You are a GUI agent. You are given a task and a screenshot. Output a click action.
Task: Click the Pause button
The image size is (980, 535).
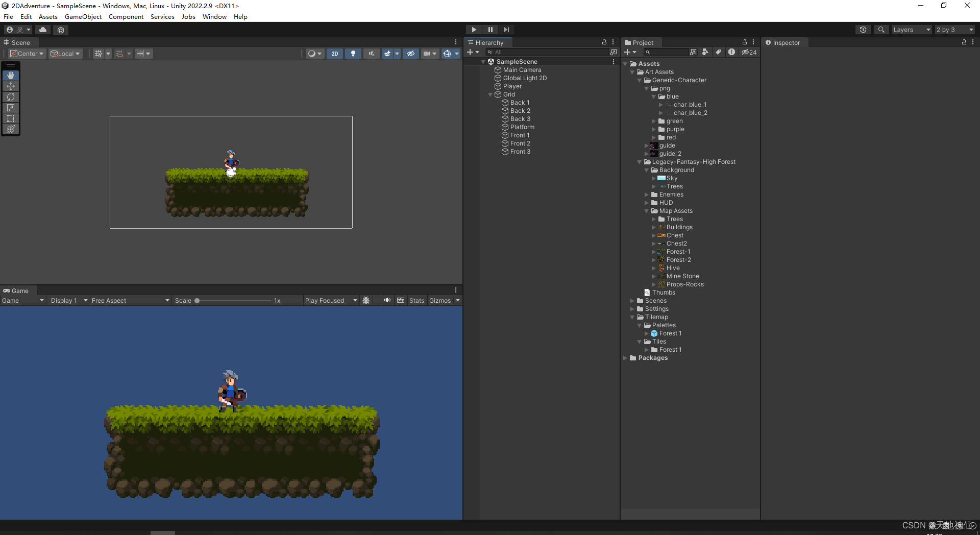pos(490,30)
